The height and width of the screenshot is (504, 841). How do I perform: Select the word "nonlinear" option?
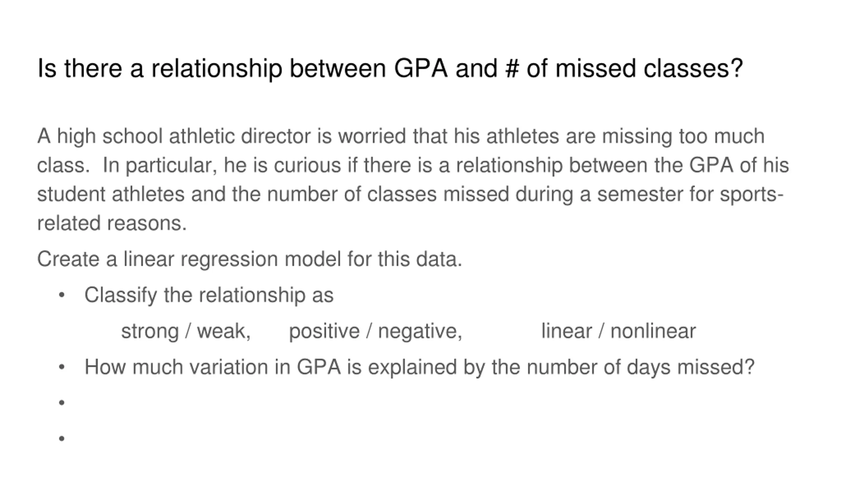click(x=653, y=331)
